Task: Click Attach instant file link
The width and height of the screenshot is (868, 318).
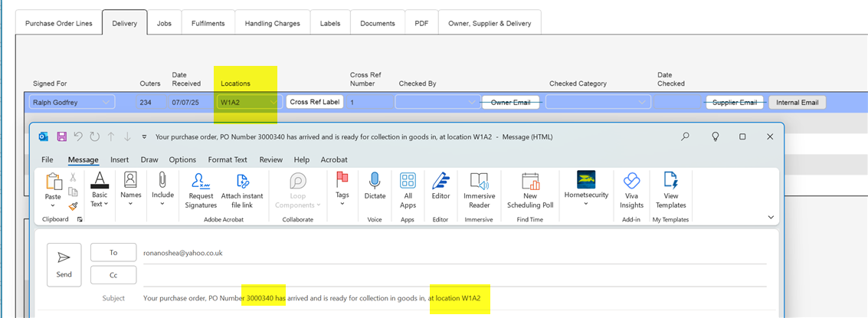Action: coord(242,191)
